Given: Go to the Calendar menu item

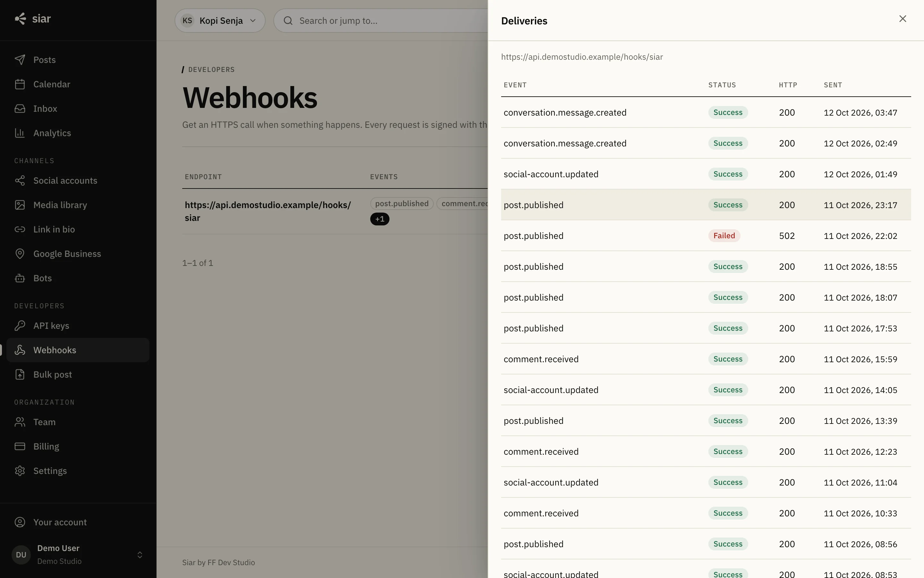Looking at the screenshot, I should click(78, 84).
